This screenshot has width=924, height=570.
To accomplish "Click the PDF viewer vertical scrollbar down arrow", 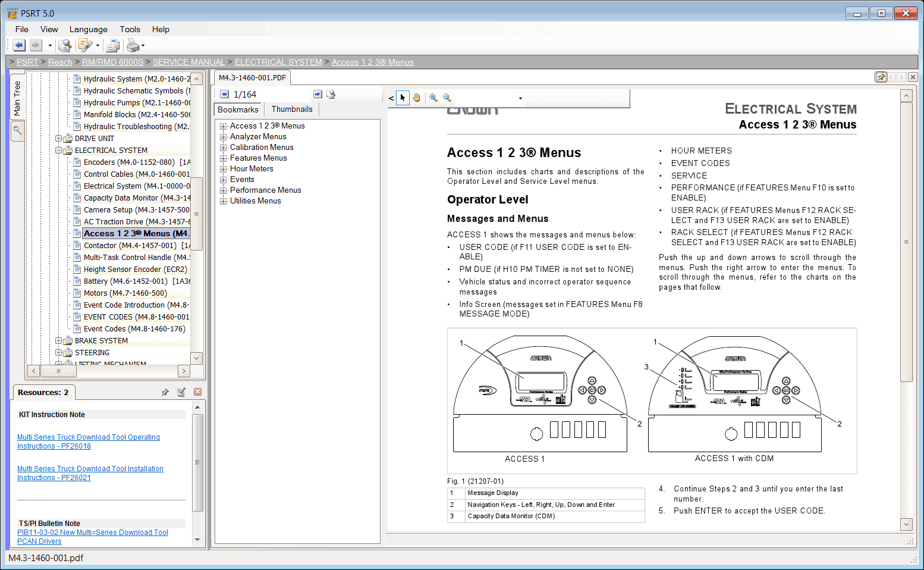I will [x=906, y=524].
